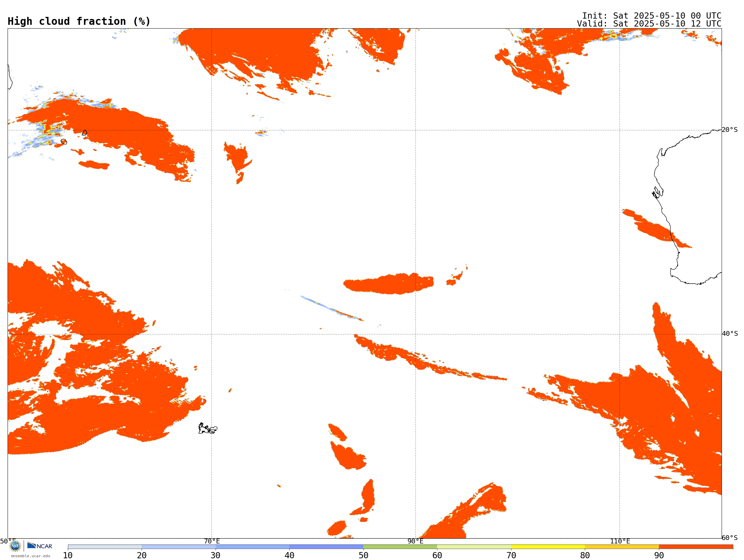Screen dimensions: 744x560
Task: Pick the green 50-60 colorbar segment
Action: pos(400,547)
